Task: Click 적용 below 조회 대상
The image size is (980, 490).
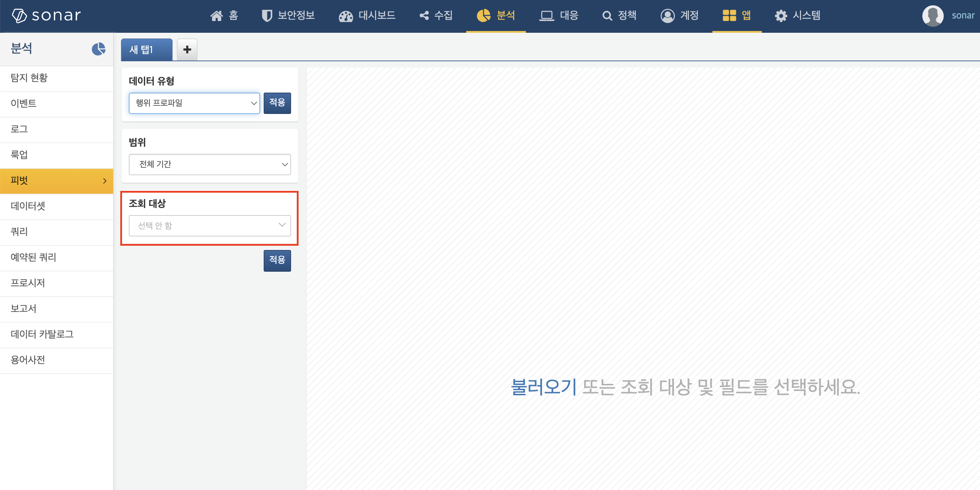Action: click(x=277, y=260)
